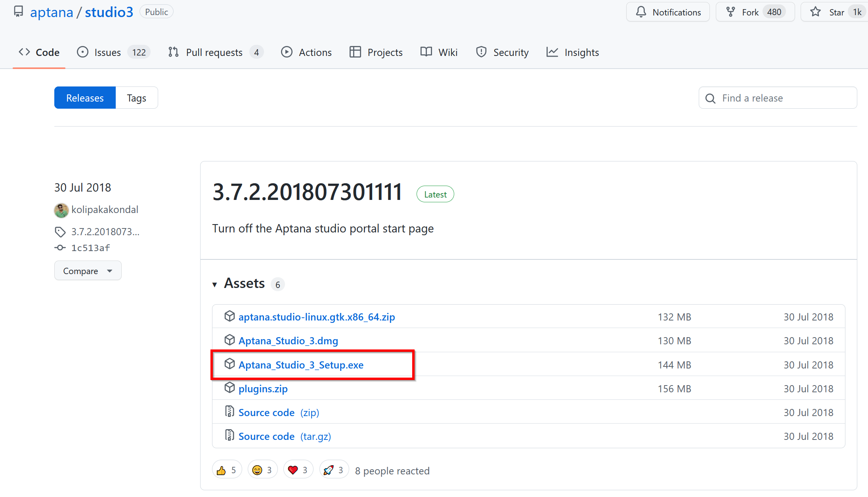
Task: Open the Insights tab
Action: pyautogui.click(x=573, y=52)
